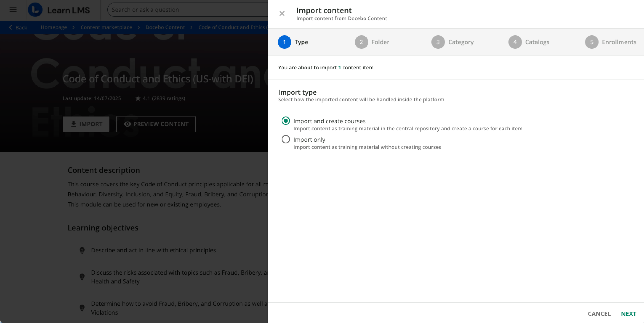Viewport: 644px width, 323px height.
Task: Open Docebo Content breadcrumb link
Action: (165, 27)
